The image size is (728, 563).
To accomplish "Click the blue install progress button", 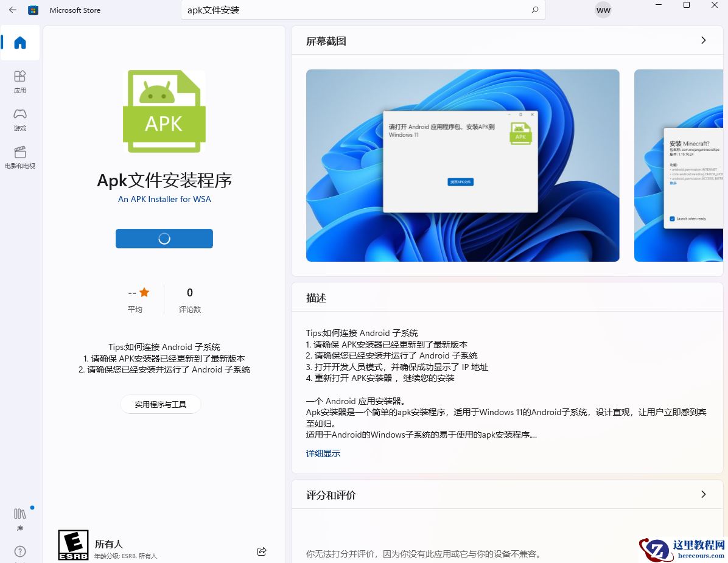I will point(164,238).
